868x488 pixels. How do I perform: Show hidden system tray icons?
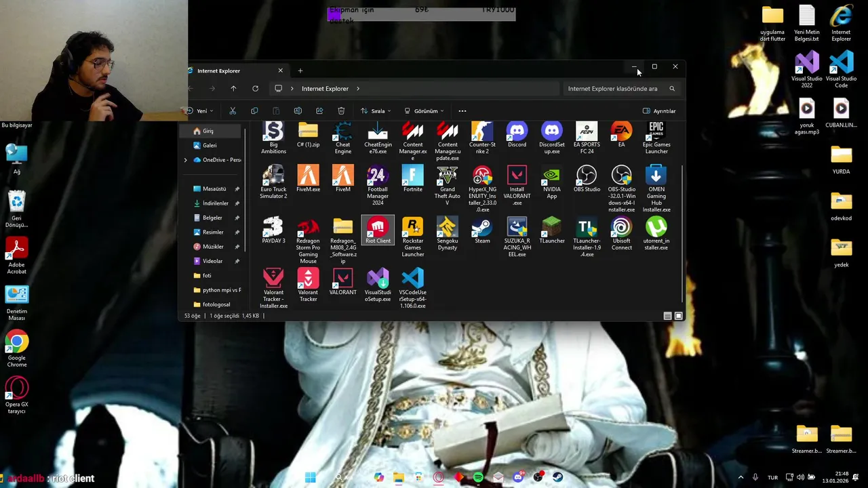[741, 478]
